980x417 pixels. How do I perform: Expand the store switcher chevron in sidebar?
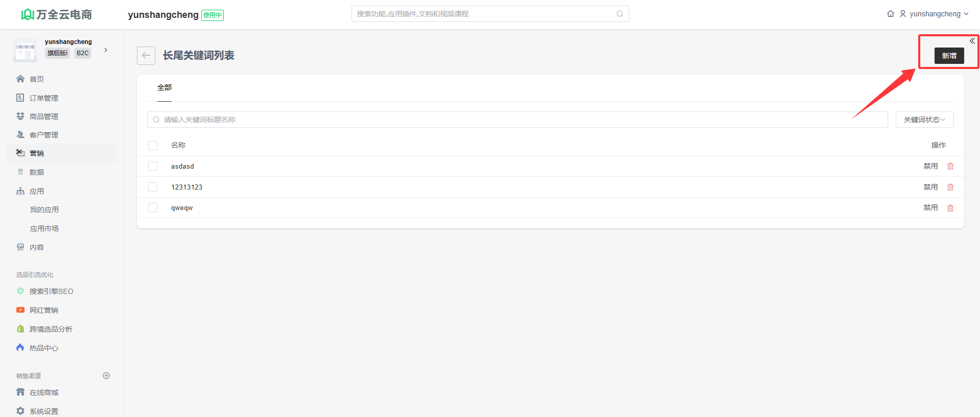coord(106,50)
